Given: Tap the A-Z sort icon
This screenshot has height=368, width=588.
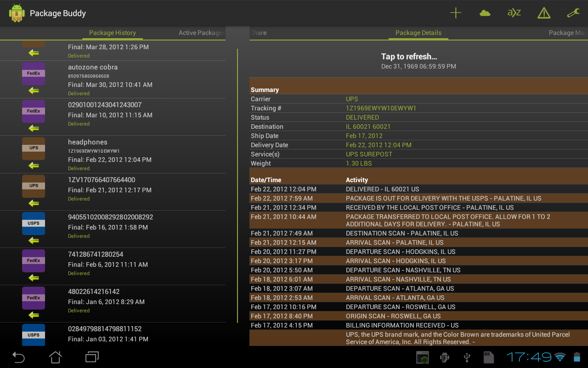Looking at the screenshot, I should [514, 13].
